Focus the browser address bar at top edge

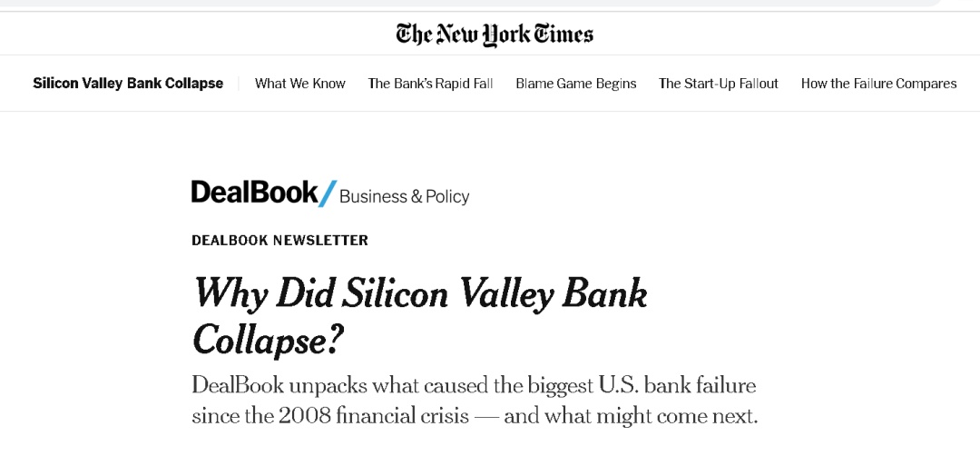click(454, 3)
